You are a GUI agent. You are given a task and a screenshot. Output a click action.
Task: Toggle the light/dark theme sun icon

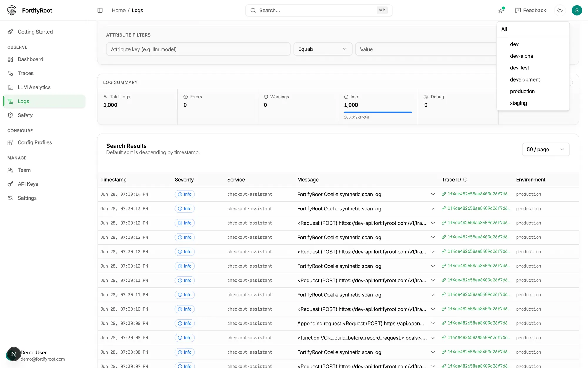pos(560,10)
